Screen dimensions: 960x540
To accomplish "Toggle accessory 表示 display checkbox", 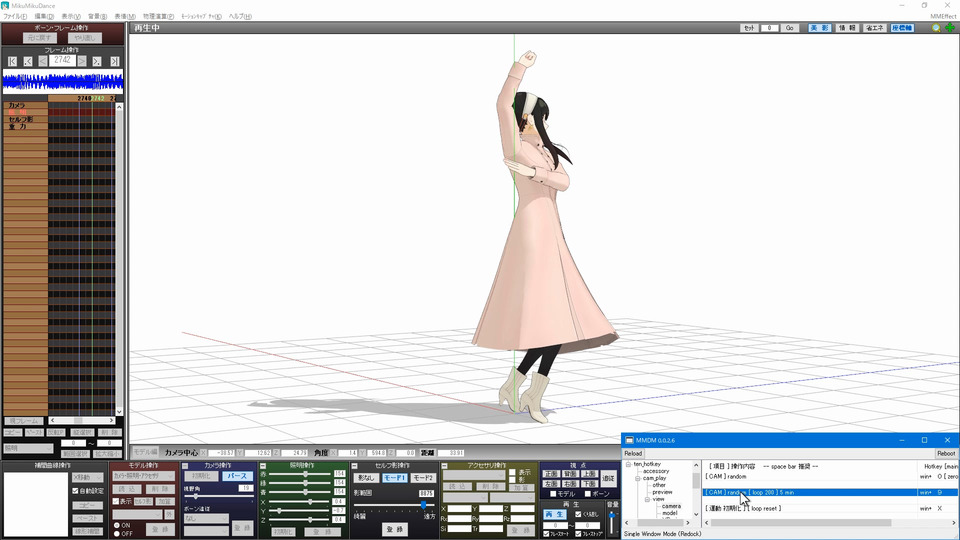I will tap(512, 473).
